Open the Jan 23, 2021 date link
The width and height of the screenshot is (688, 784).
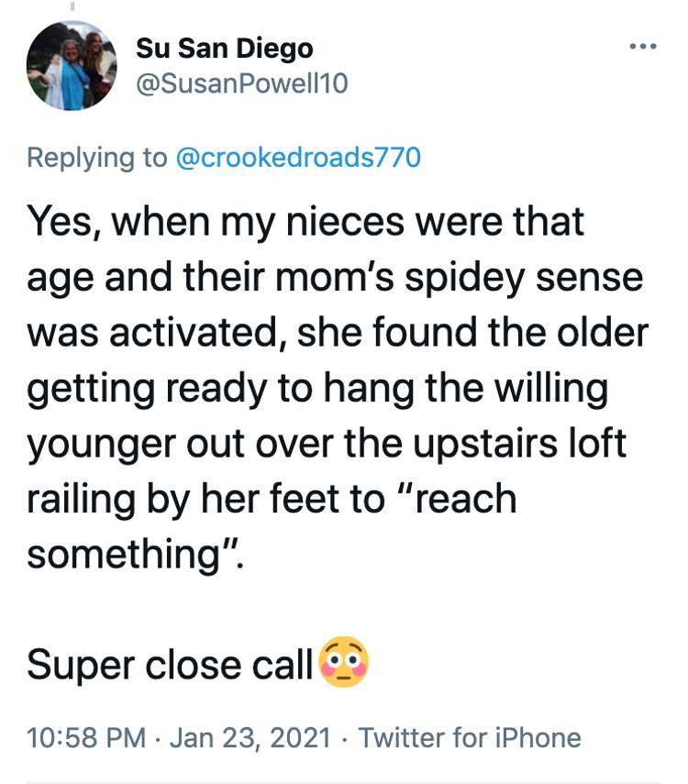(x=250, y=738)
